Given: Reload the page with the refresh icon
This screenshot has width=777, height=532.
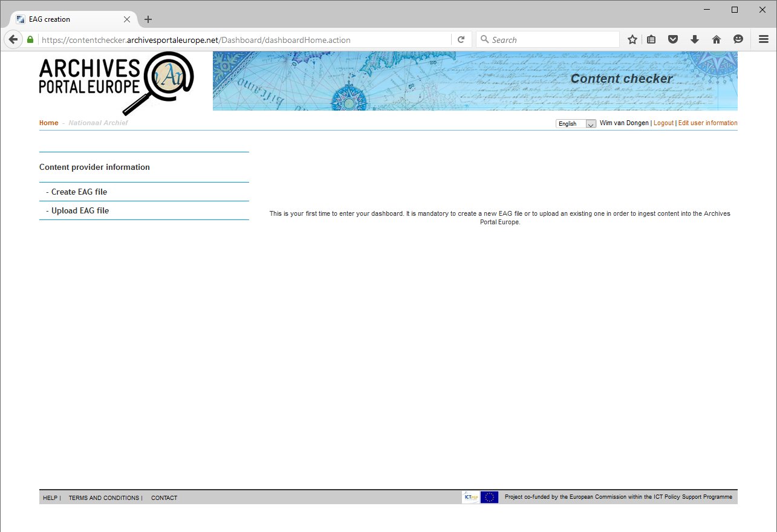Looking at the screenshot, I should [461, 39].
